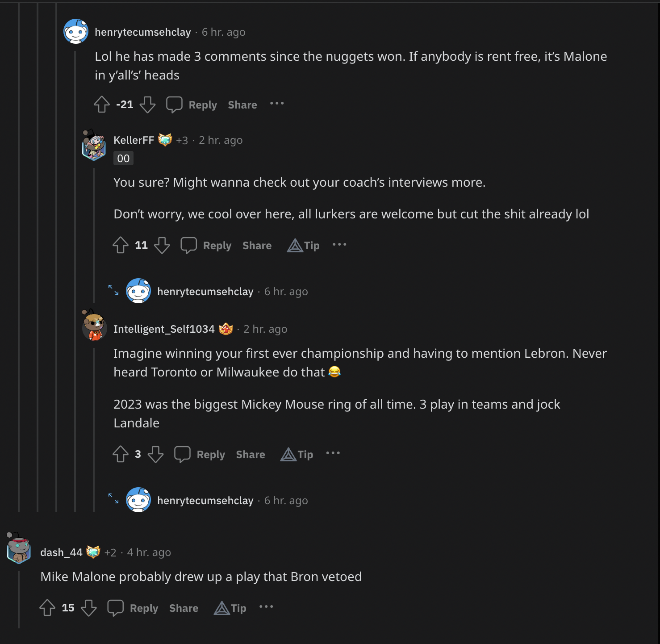Open more options on KellerFF's comment
Image resolution: width=660 pixels, height=644 pixels.
[339, 244]
